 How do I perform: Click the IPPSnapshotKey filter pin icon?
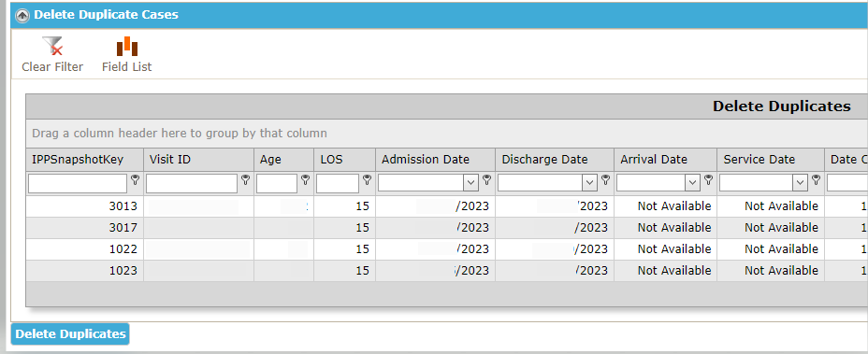coord(135,179)
